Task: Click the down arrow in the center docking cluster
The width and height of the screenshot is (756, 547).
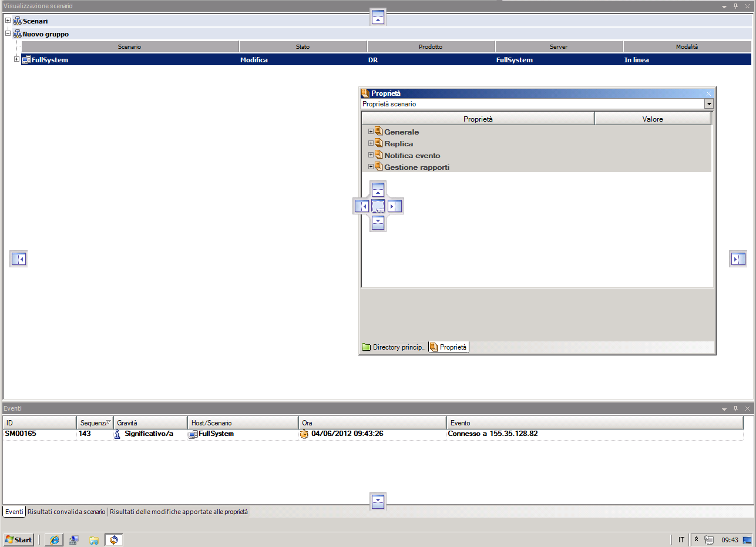Action: point(378,223)
